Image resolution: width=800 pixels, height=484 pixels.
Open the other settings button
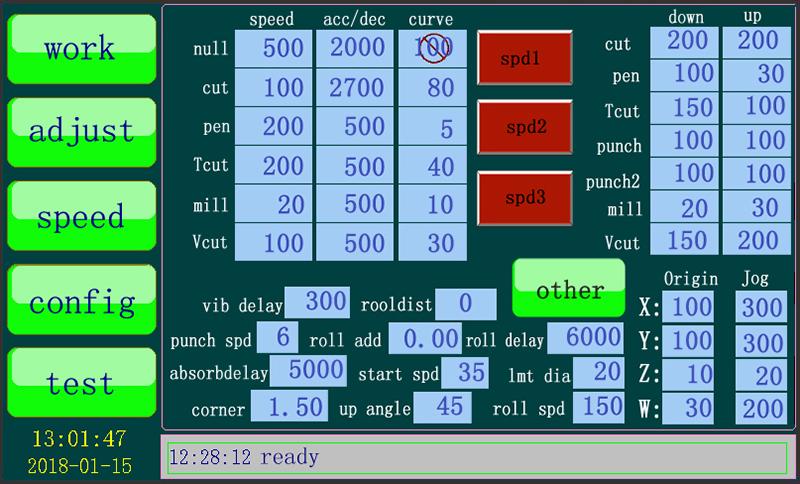click(569, 290)
